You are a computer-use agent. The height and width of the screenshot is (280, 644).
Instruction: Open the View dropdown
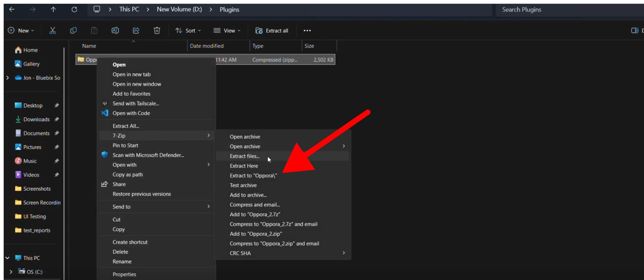(x=227, y=31)
